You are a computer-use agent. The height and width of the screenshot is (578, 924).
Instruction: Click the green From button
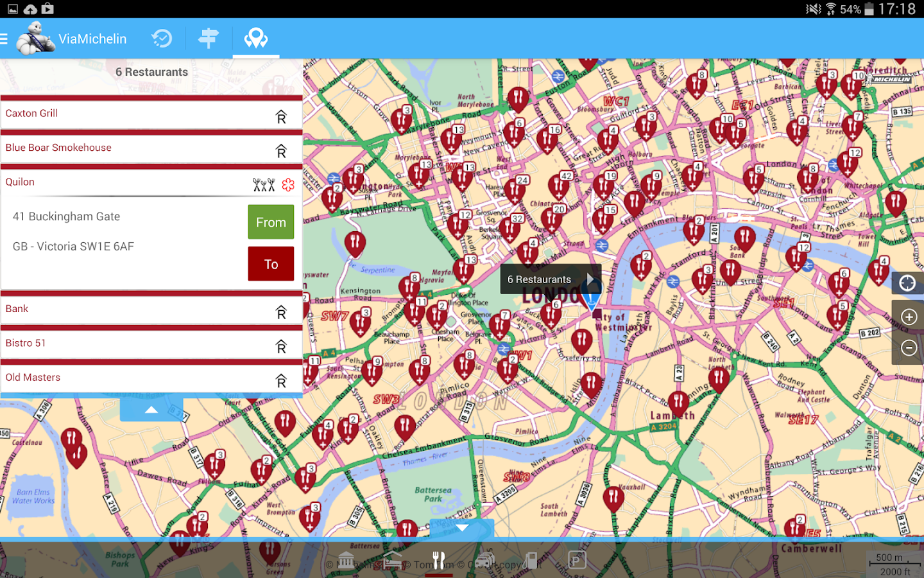pos(271,222)
